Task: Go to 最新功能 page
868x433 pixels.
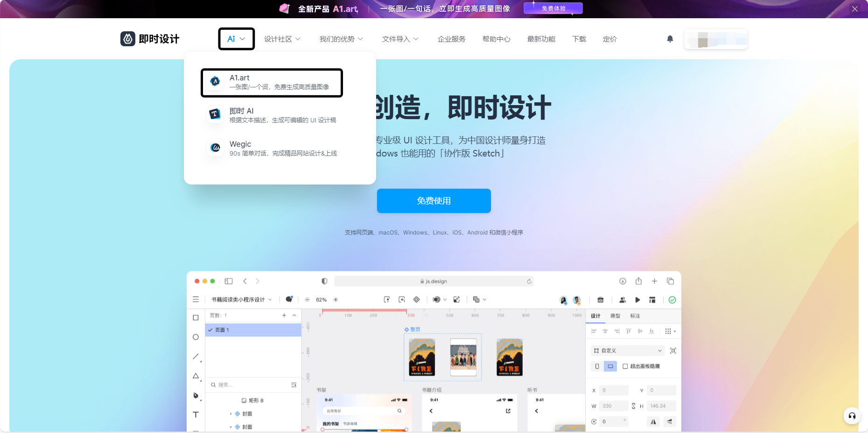Action: [541, 39]
